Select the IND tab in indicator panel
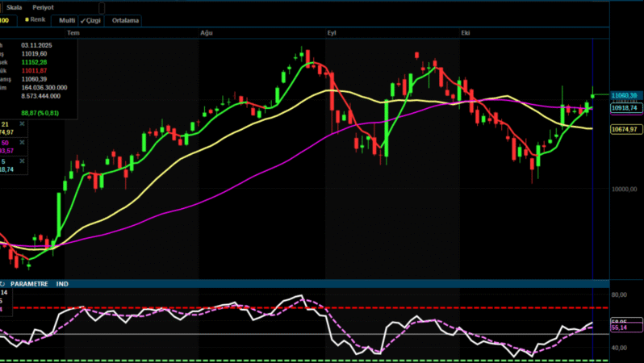 coord(62,284)
